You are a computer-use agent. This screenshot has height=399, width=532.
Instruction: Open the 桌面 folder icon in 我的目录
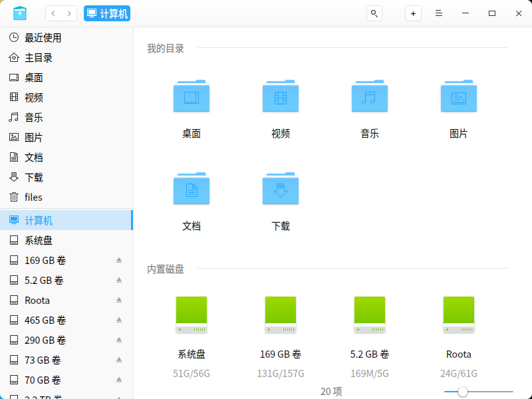coord(192,96)
